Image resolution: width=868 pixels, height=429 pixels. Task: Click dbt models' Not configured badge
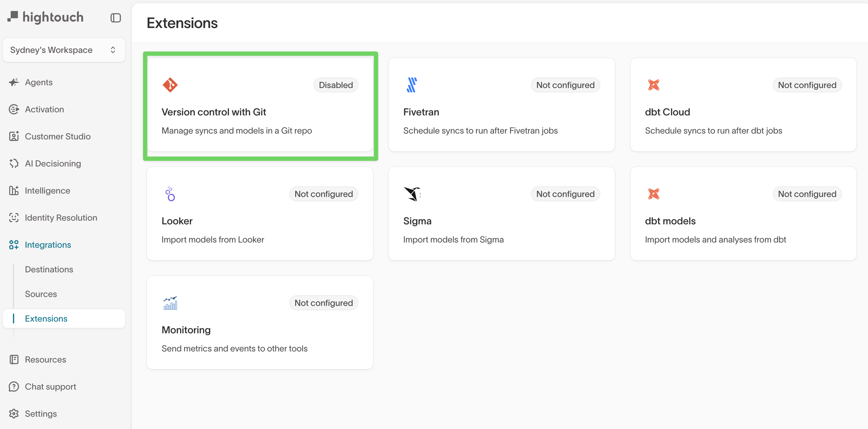[807, 194]
